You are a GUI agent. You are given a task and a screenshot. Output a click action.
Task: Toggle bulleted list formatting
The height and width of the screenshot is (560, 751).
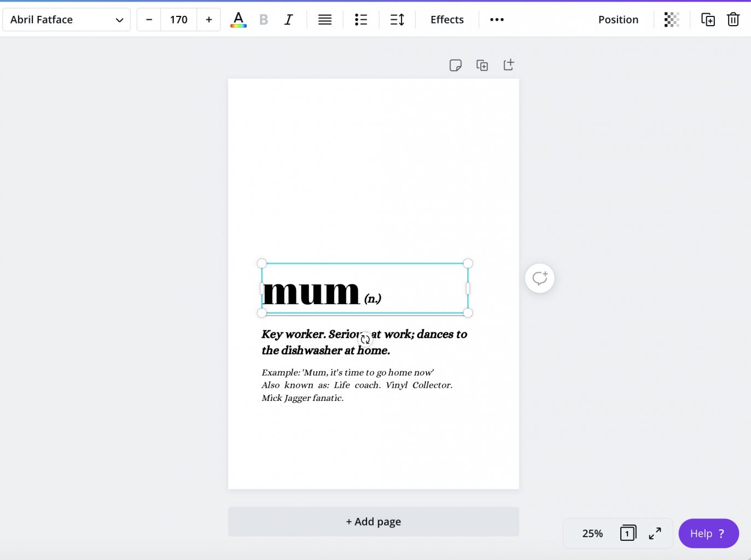(361, 20)
